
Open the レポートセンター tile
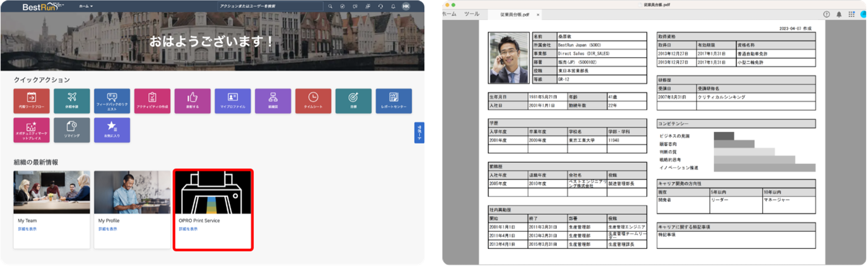point(394,101)
